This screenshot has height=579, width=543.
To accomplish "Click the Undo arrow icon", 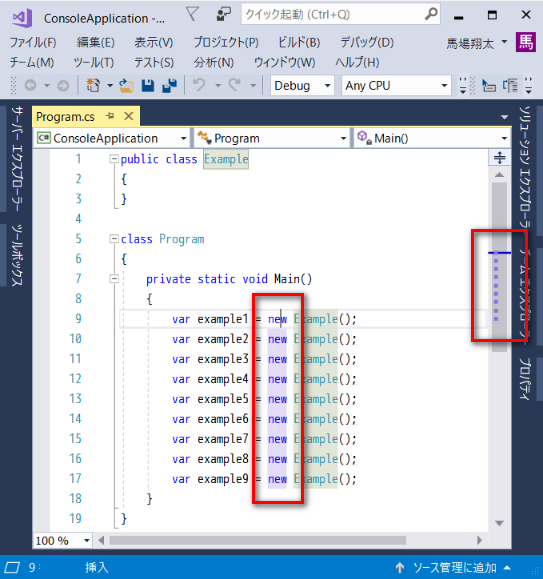I will (x=199, y=85).
